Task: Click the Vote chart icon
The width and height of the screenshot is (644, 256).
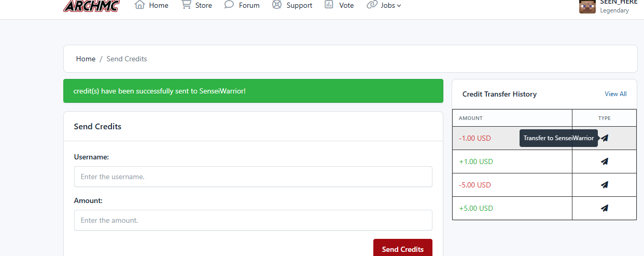Action: coord(329,5)
